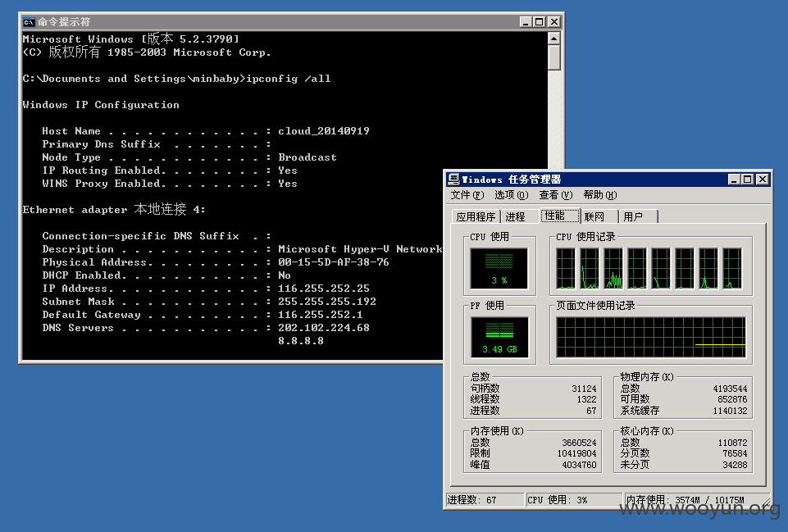Switch to the 进程 tab

pyautogui.click(x=515, y=216)
